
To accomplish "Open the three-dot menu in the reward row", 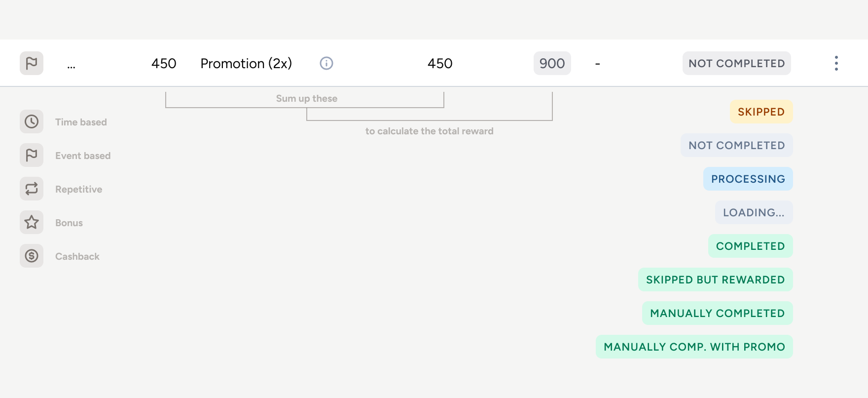I will pos(836,63).
